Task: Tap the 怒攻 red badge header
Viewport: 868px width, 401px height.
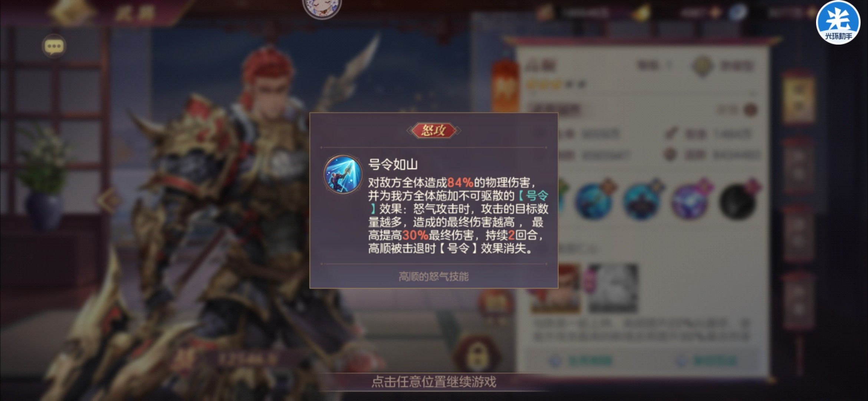Action: [434, 130]
